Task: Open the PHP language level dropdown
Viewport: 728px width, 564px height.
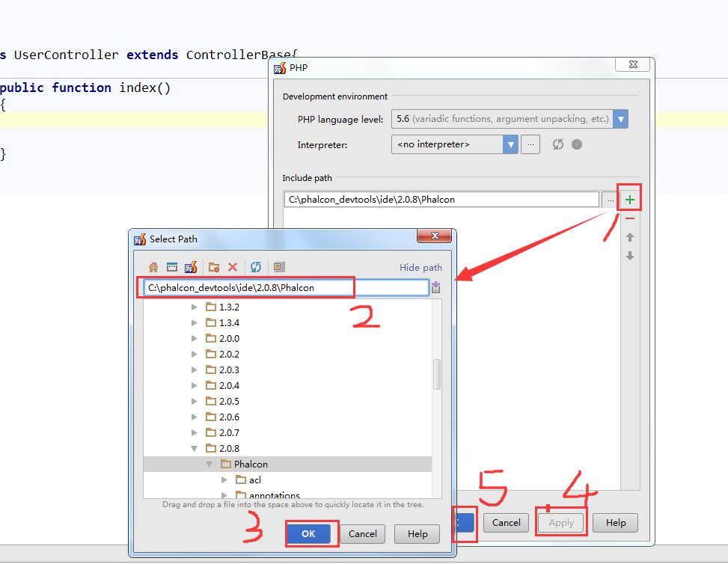Action: tap(620, 119)
